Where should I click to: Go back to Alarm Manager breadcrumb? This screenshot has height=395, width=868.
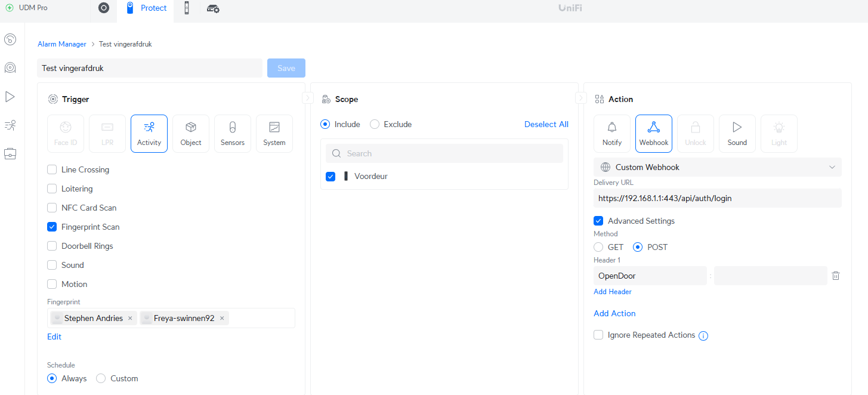tap(62, 44)
